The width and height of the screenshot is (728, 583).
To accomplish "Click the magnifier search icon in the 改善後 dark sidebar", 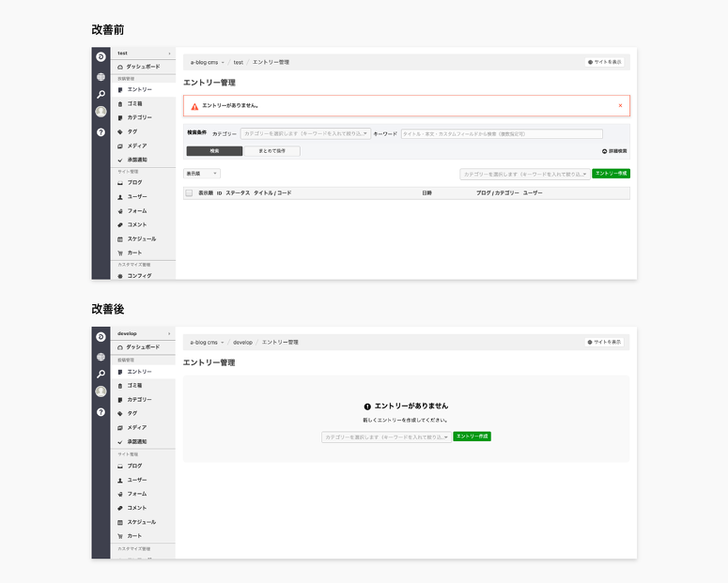I will 101,374.
